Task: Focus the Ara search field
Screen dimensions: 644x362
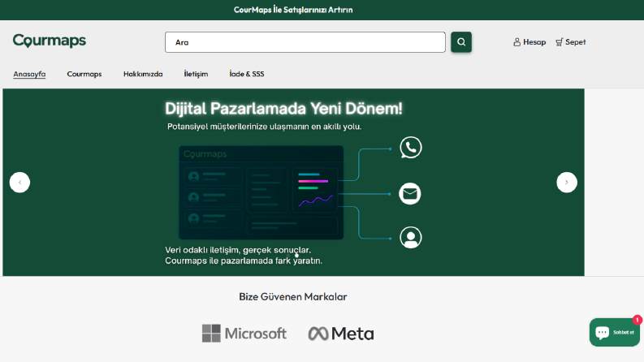Action: tap(305, 42)
